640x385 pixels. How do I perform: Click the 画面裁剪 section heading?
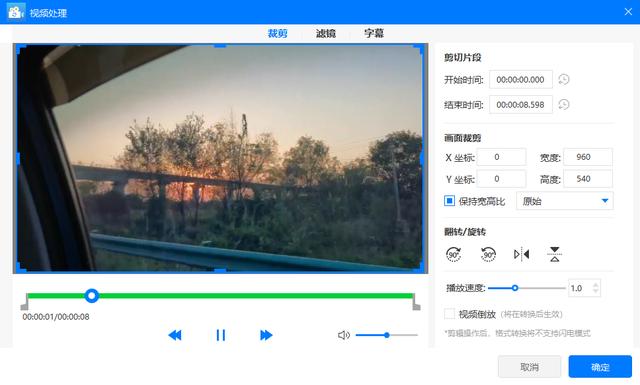[x=463, y=138]
